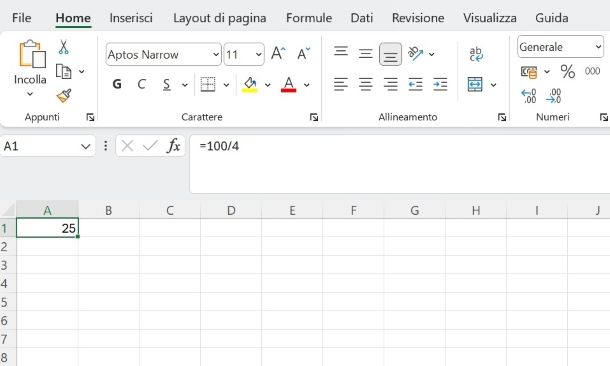
Task: Increase font size with the larger A
Action: tap(278, 53)
